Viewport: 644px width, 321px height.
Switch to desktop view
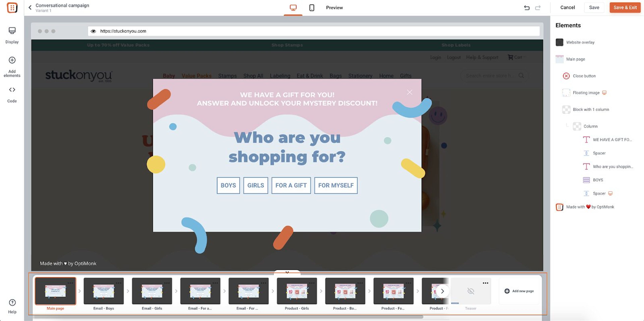point(293,8)
